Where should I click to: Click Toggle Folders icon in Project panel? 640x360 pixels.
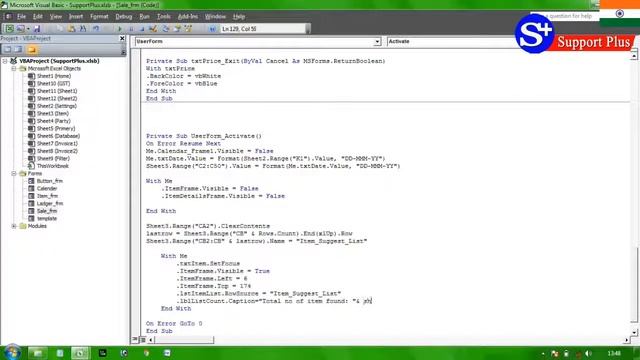tap(32, 49)
